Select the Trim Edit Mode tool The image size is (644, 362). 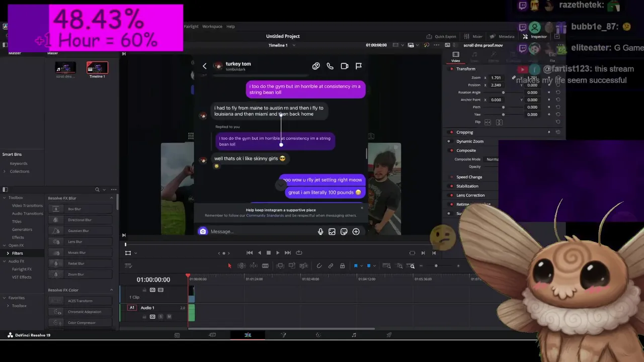tap(242, 266)
